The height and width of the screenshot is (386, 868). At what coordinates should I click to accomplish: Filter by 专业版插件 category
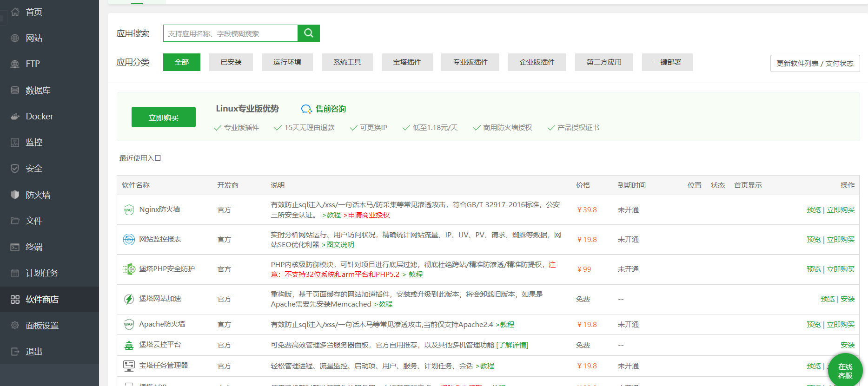click(470, 62)
